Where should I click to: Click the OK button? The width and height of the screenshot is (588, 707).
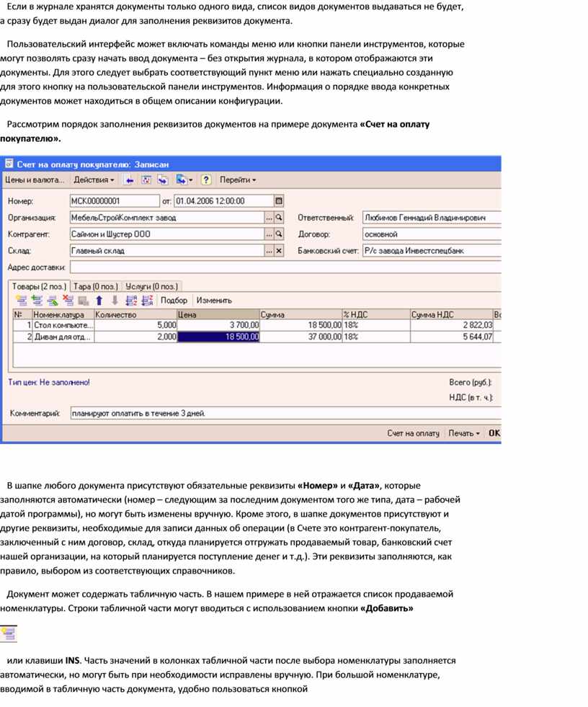[x=494, y=433]
